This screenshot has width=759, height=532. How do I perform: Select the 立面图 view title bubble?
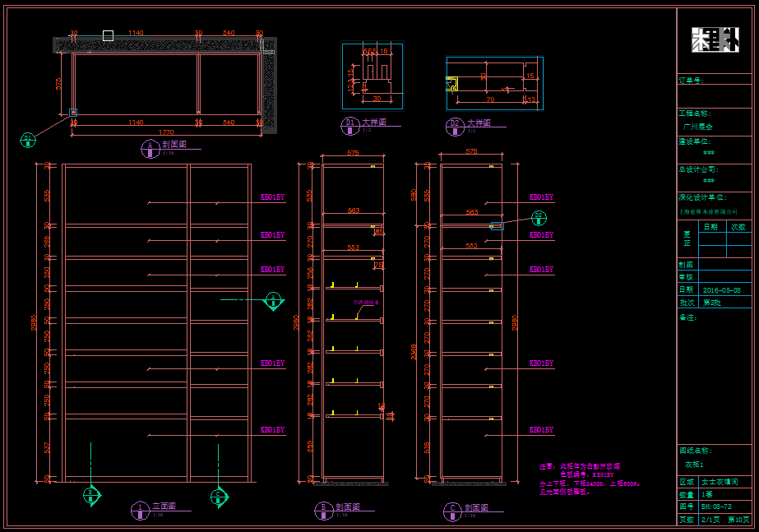coord(140,509)
